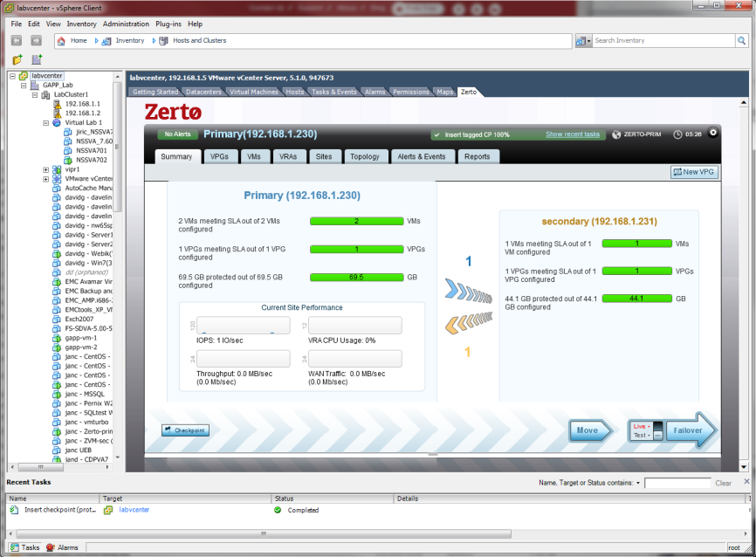Open the Tasks & Events tab

(333, 92)
